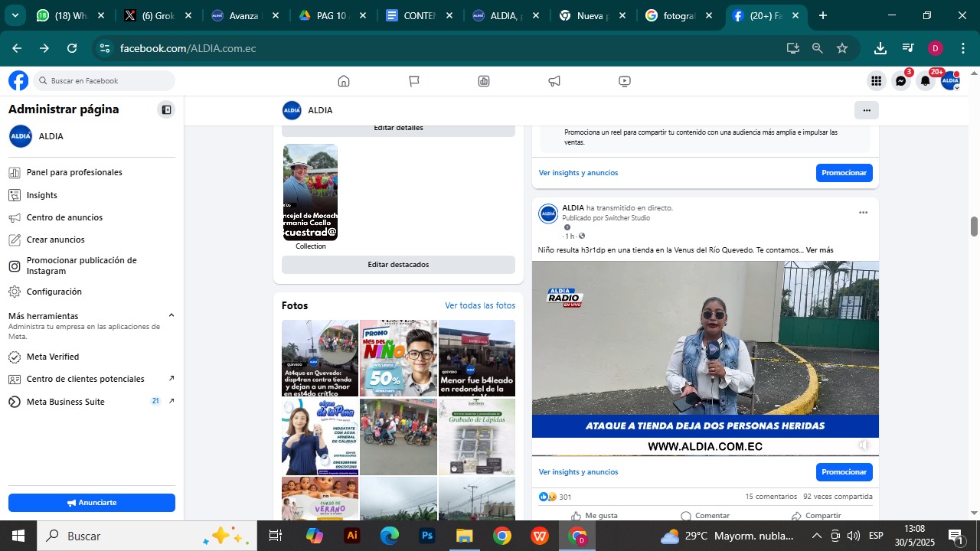This screenshot has height=551, width=980.
Task: Click Ver todas las fotos link
Action: 480,305
